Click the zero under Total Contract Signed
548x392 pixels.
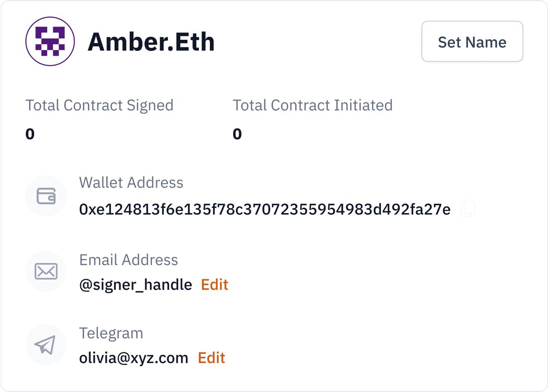pyautogui.click(x=30, y=134)
